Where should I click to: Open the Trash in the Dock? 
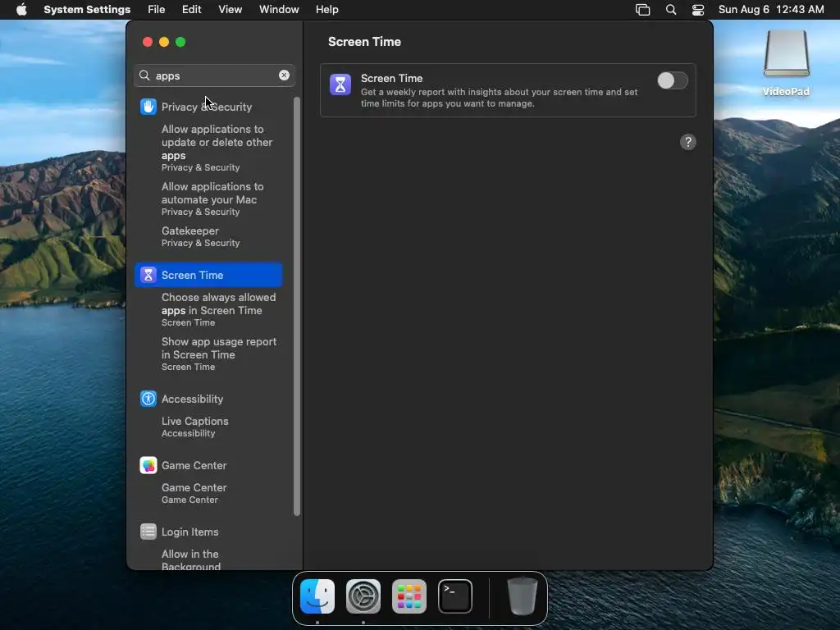(523, 596)
